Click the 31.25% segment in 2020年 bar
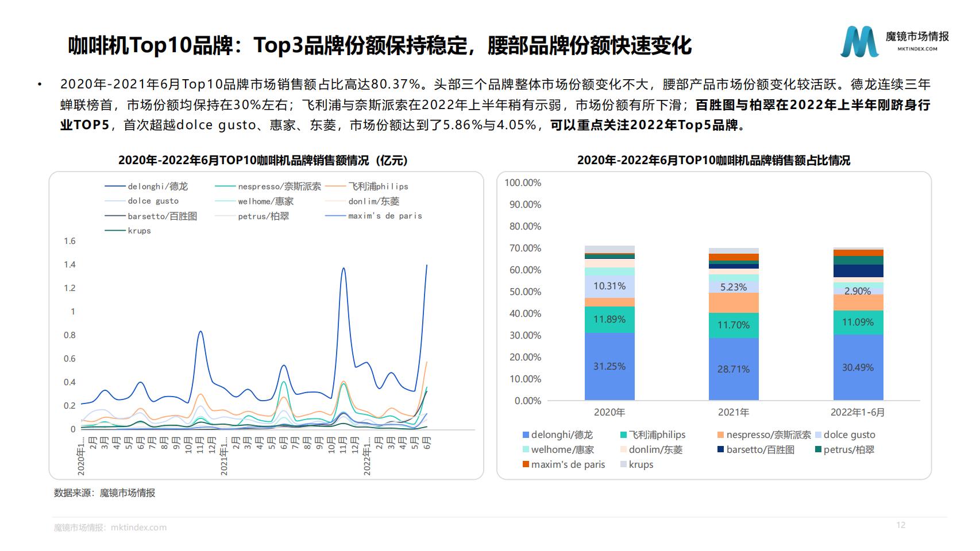 (x=609, y=366)
